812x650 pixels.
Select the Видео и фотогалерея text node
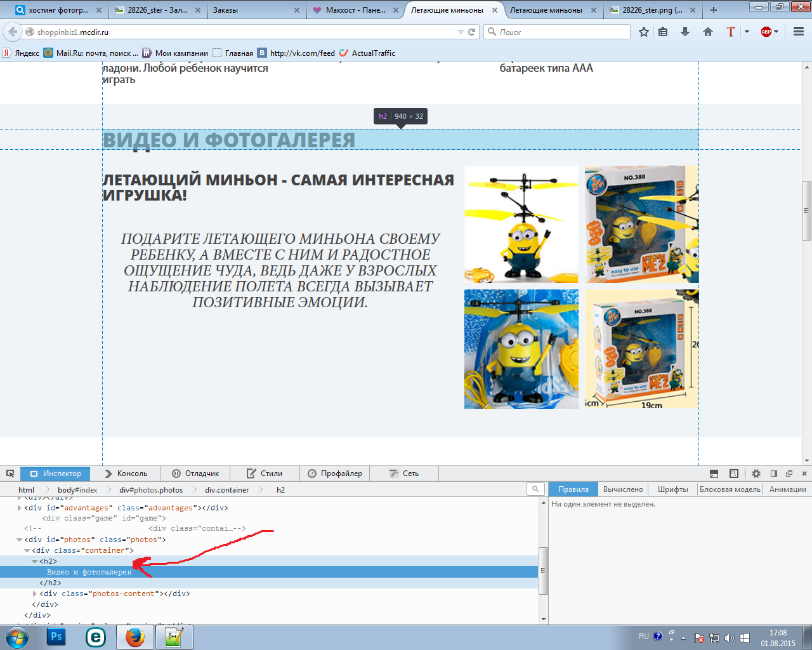89,573
